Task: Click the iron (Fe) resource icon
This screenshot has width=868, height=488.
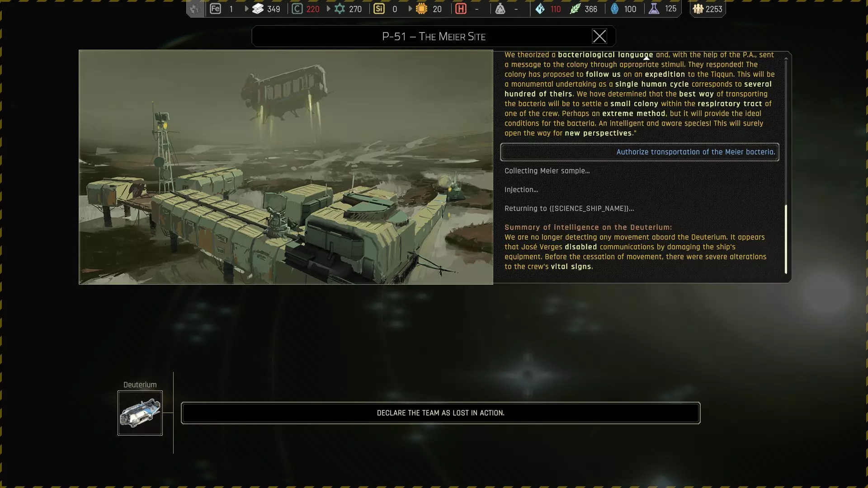Action: click(216, 9)
